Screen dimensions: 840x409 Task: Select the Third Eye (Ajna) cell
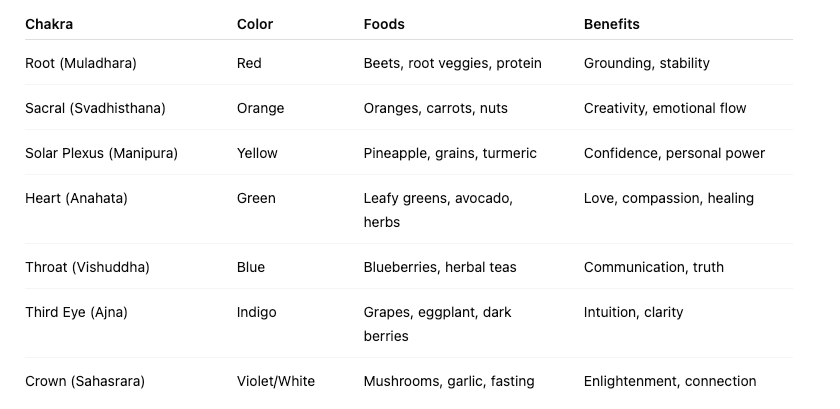tap(76, 313)
